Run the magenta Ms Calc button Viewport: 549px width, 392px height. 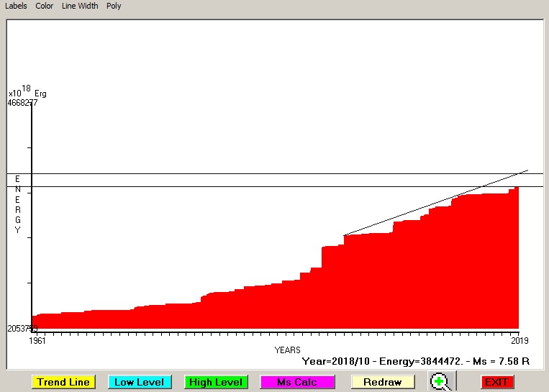pyautogui.click(x=297, y=382)
